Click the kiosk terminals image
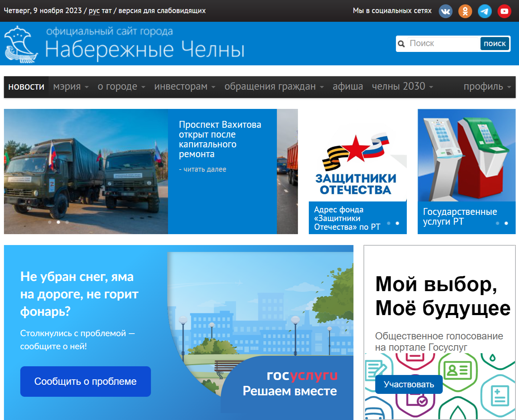 pos(467,155)
